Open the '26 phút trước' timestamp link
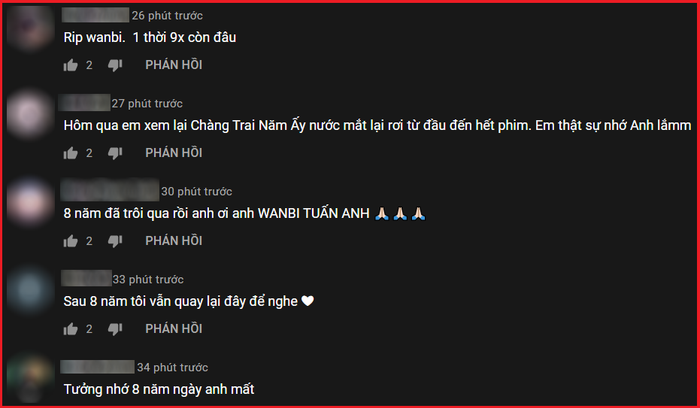700x408 pixels. (167, 16)
